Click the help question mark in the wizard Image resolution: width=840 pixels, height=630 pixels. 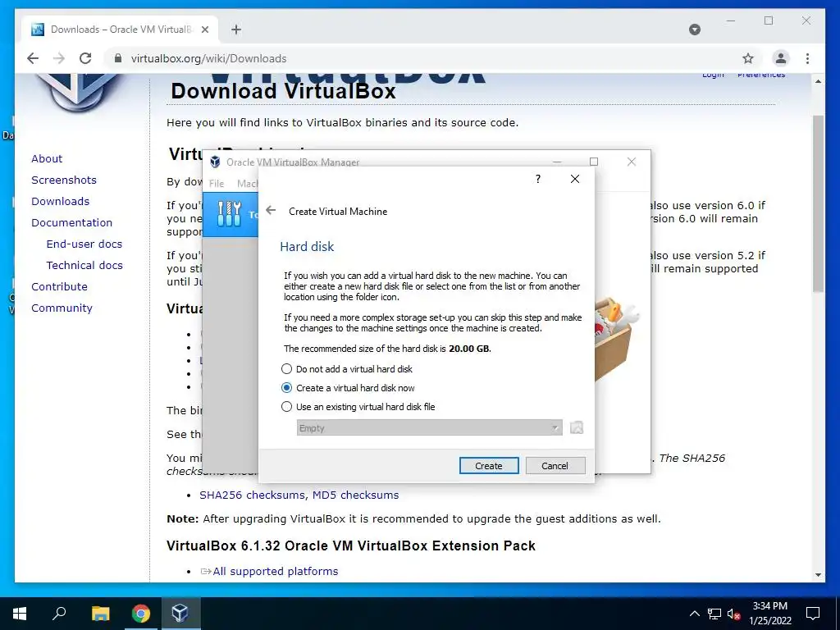point(538,179)
